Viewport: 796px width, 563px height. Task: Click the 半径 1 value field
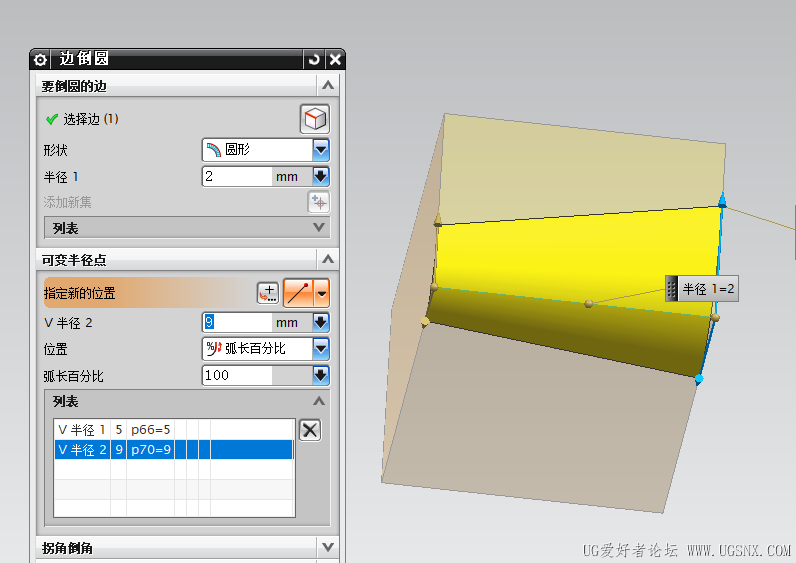[237, 177]
